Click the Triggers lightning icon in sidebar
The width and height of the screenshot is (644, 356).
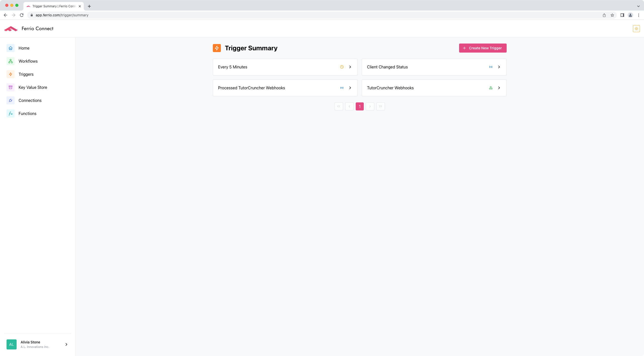click(x=11, y=74)
